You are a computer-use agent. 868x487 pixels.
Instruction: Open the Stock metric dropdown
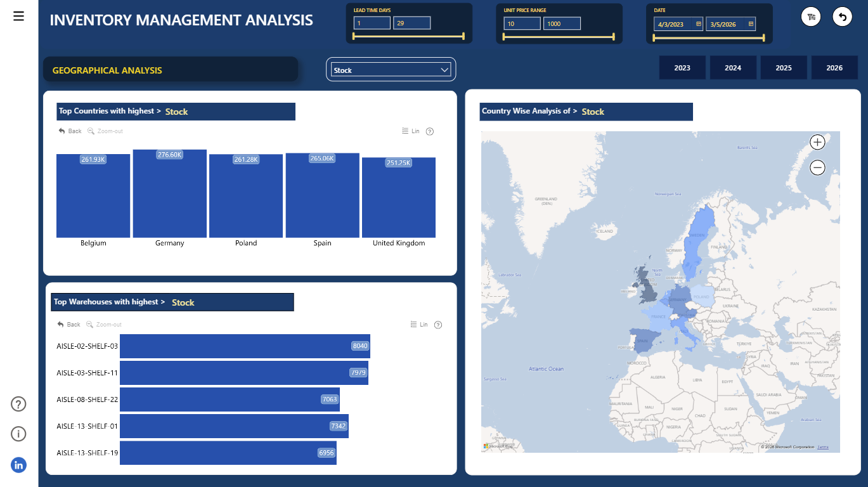391,70
